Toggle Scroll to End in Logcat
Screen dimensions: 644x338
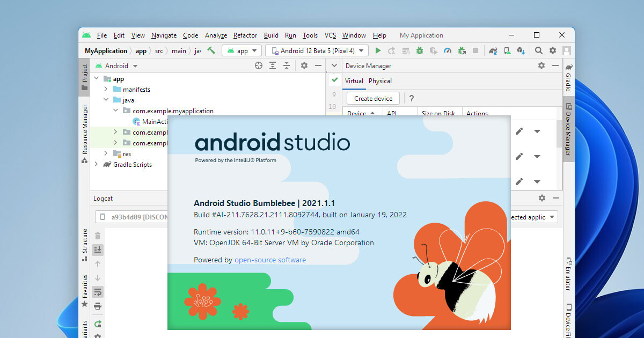(x=98, y=250)
